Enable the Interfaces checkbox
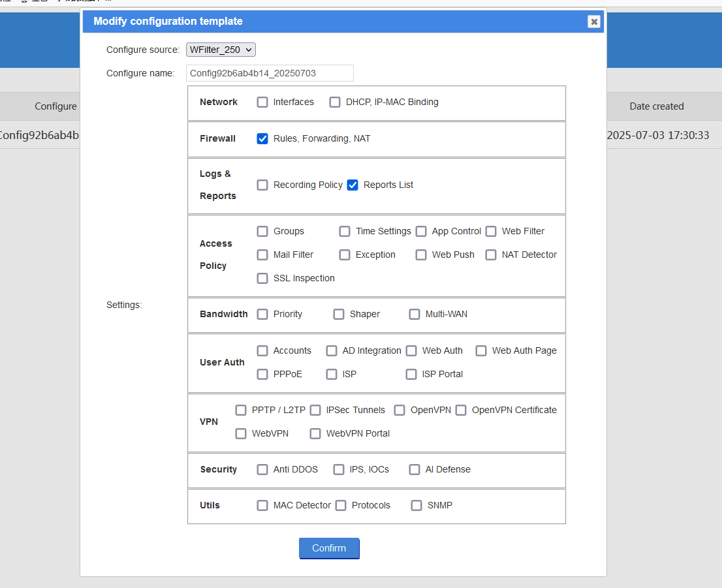The width and height of the screenshot is (722, 588). (x=262, y=102)
